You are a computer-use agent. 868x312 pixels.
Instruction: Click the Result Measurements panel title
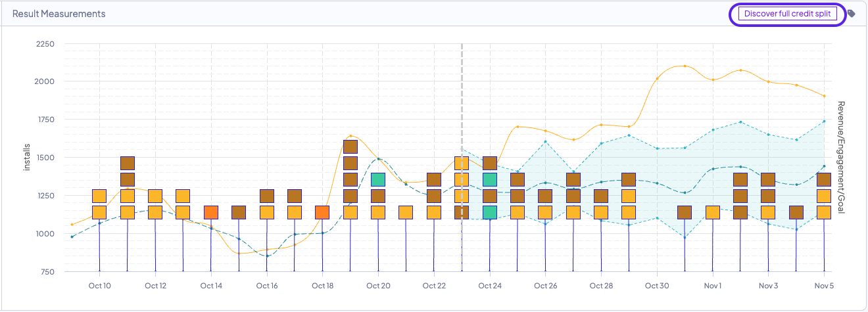[59, 14]
